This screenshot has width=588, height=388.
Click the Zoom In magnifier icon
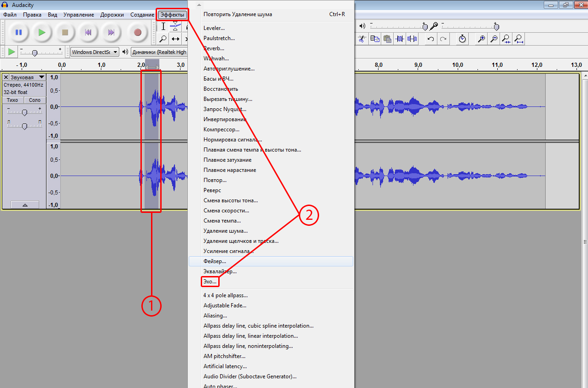pos(482,39)
